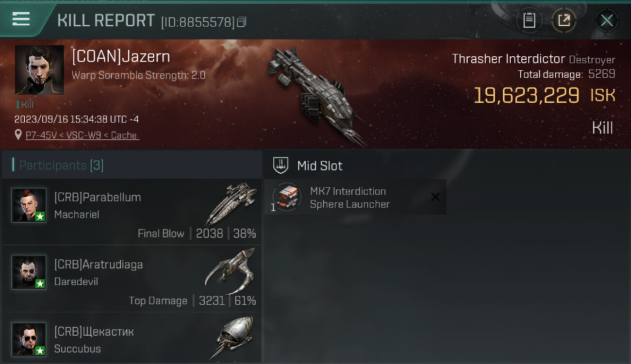Open Parabellum's pilot portrait
The image size is (631, 364).
click(x=29, y=205)
